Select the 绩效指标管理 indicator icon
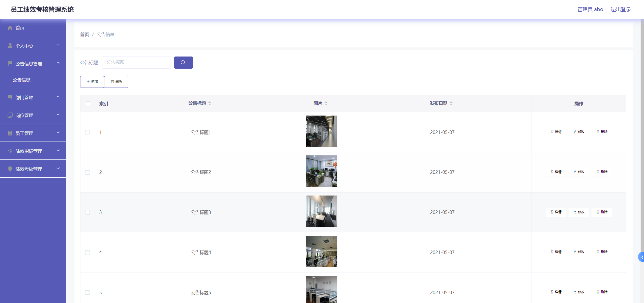 tap(10, 151)
